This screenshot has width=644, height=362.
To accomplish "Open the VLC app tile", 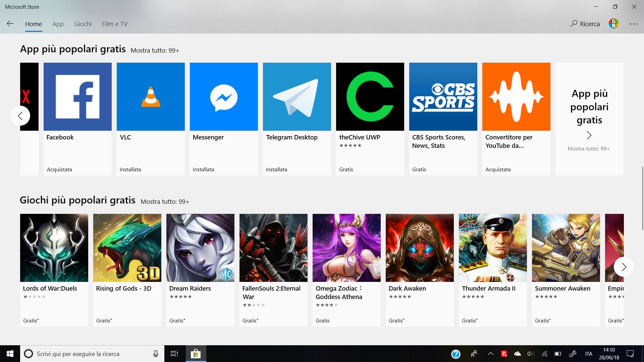I will click(151, 119).
